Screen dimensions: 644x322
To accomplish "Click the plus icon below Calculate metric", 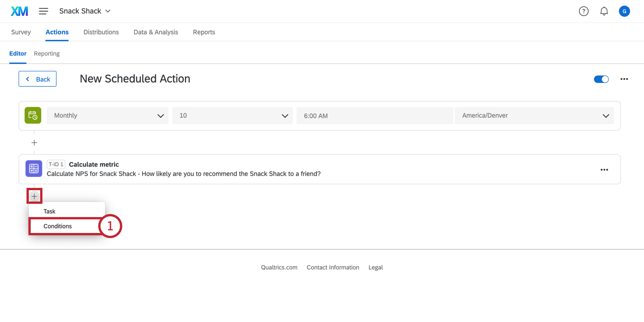I will pyautogui.click(x=34, y=196).
